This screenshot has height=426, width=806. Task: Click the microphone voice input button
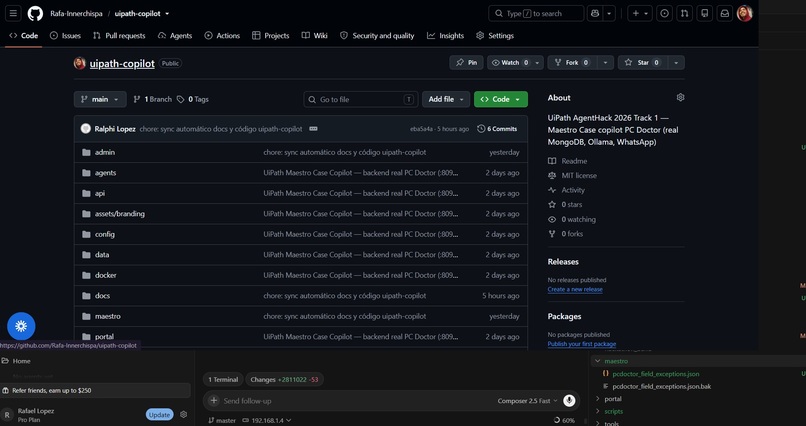click(569, 401)
